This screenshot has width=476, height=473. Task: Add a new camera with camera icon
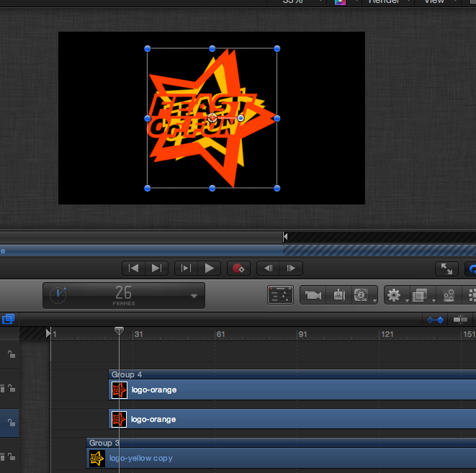(313, 295)
